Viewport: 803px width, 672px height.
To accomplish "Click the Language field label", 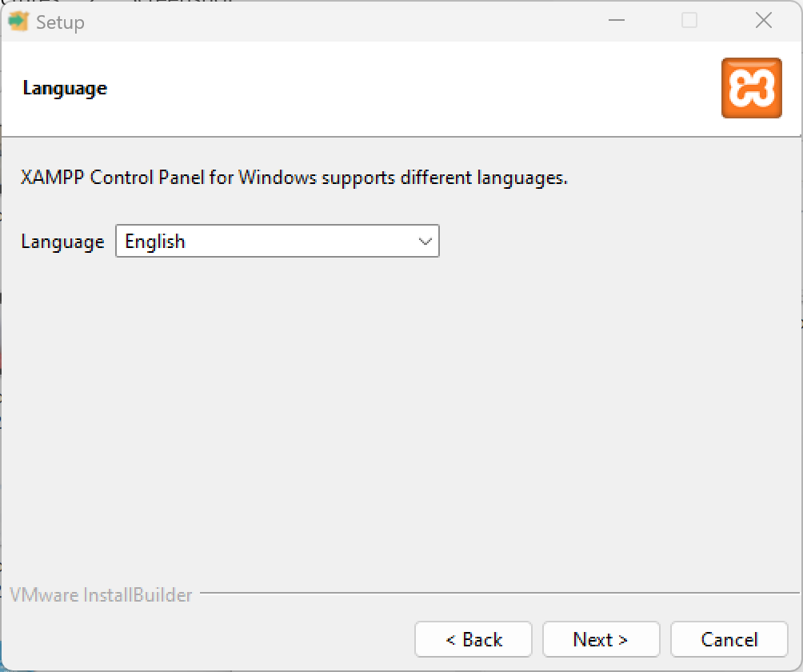I will point(62,241).
